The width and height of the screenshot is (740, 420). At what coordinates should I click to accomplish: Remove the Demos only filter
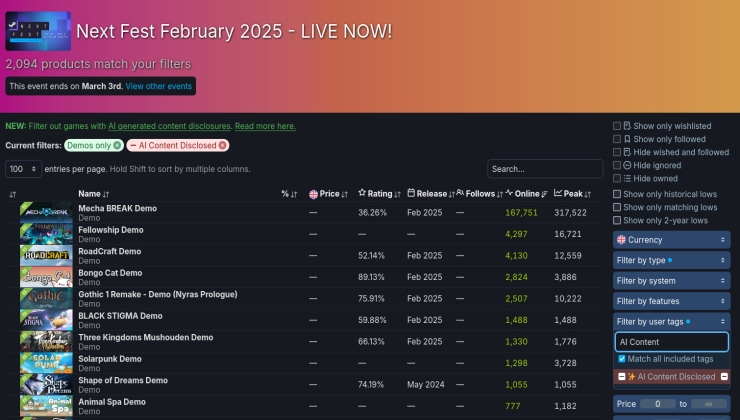117,146
